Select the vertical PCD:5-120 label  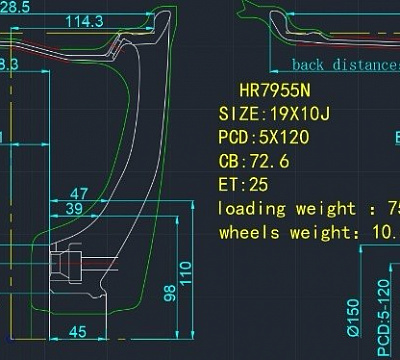point(383,318)
